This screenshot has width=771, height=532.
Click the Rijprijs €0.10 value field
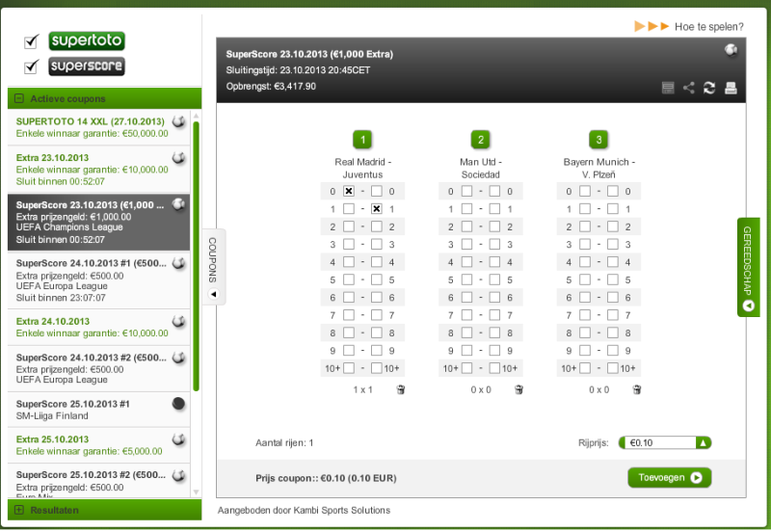pos(658,442)
